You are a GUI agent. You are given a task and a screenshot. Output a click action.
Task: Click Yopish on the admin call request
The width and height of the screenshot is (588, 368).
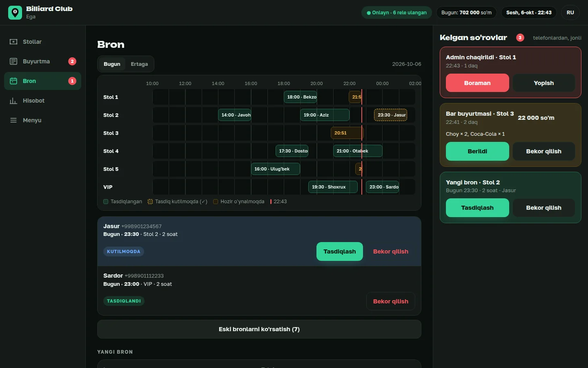coord(544,83)
